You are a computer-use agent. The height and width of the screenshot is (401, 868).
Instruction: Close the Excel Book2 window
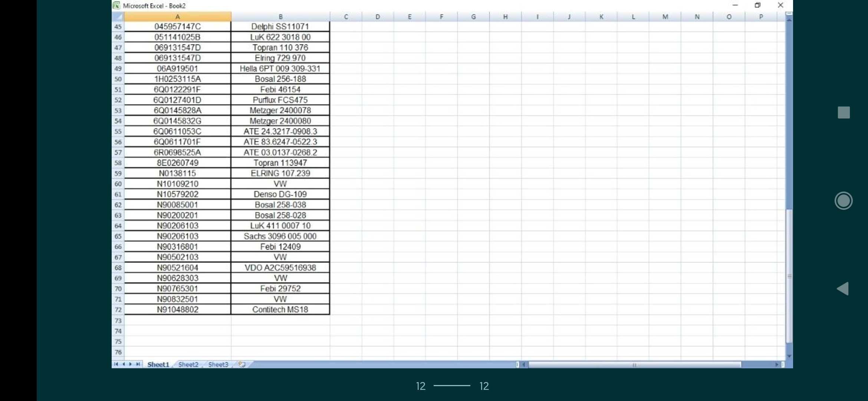[x=780, y=5]
